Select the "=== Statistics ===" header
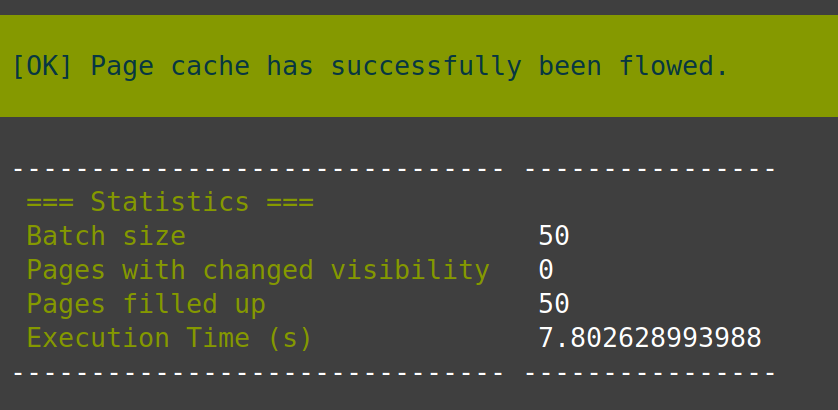The height and width of the screenshot is (410, 838). pyautogui.click(x=170, y=202)
